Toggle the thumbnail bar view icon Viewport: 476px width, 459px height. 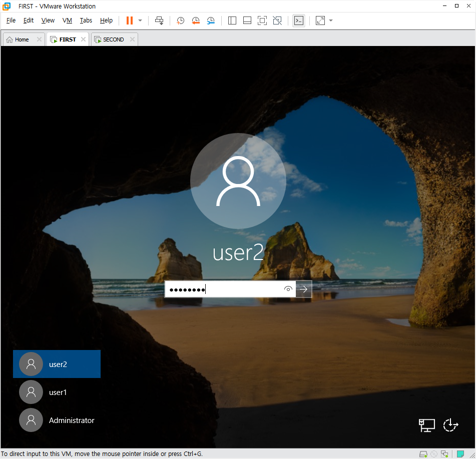tap(247, 20)
